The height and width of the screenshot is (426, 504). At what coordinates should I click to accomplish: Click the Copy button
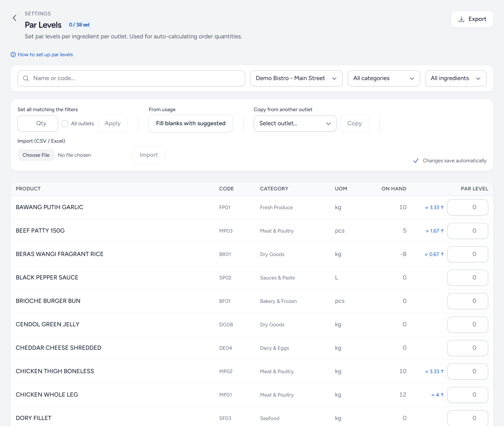point(354,123)
